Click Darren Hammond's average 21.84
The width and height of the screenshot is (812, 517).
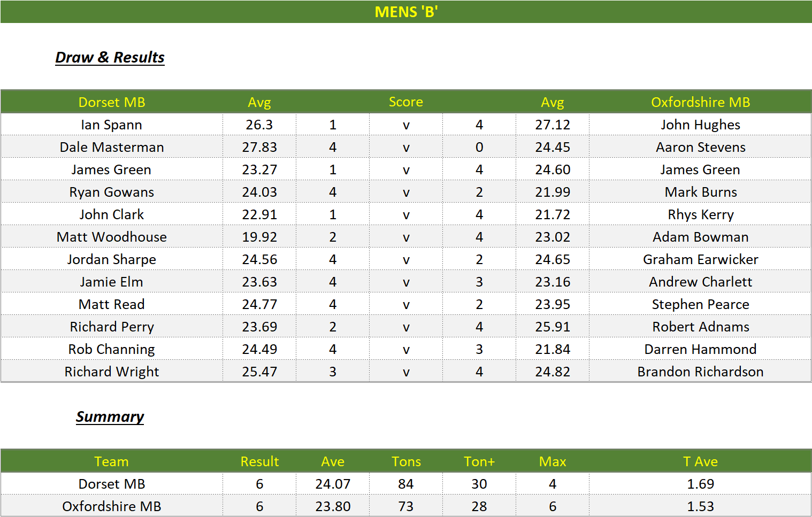point(553,349)
